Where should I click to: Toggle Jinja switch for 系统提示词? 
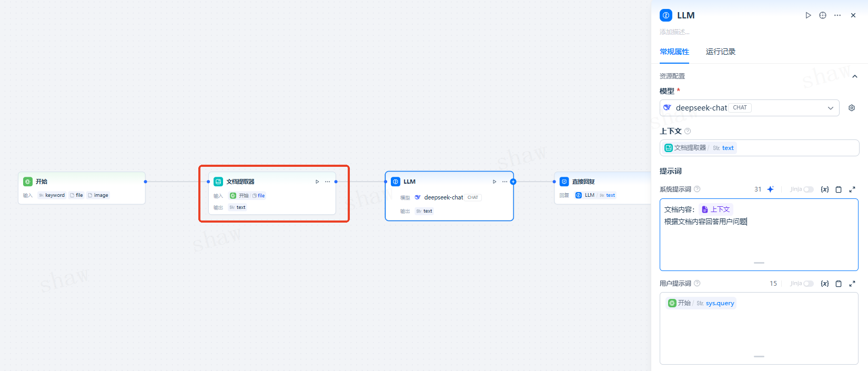(808, 189)
